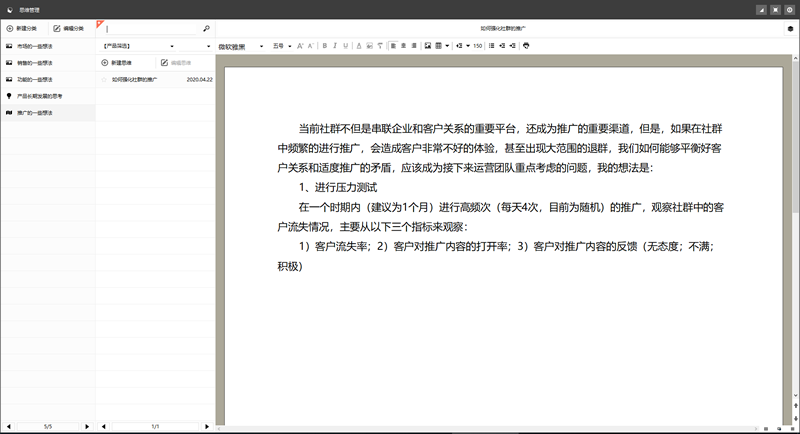The width and height of the screenshot is (800, 434).
Task: Insert an image using the picture icon
Action: click(427, 45)
